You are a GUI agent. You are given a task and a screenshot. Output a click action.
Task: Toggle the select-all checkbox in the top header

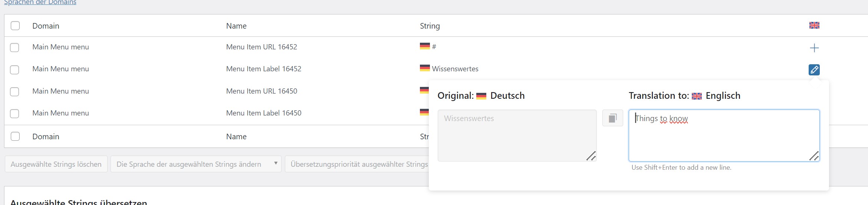15,26
